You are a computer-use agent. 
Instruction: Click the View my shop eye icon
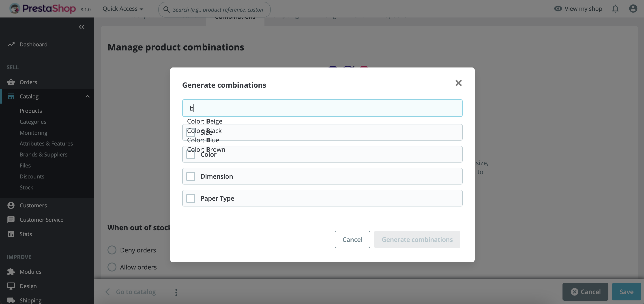click(558, 9)
